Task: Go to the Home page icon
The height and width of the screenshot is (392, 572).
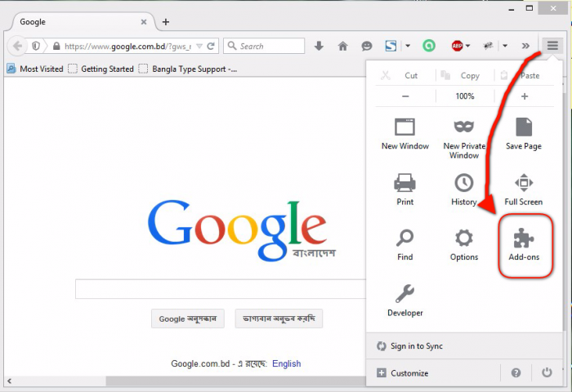Action: 343,46
